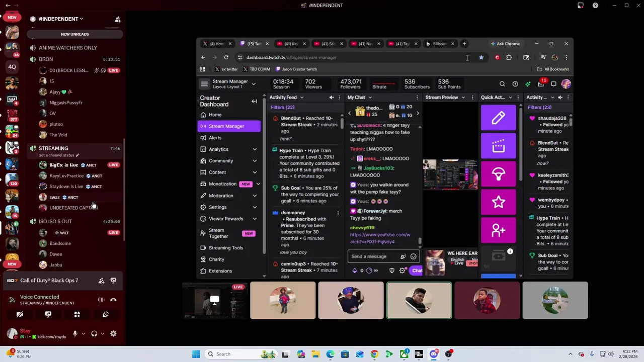Expand the Community sidebar section
The width and height of the screenshot is (644, 362).
tap(255, 161)
